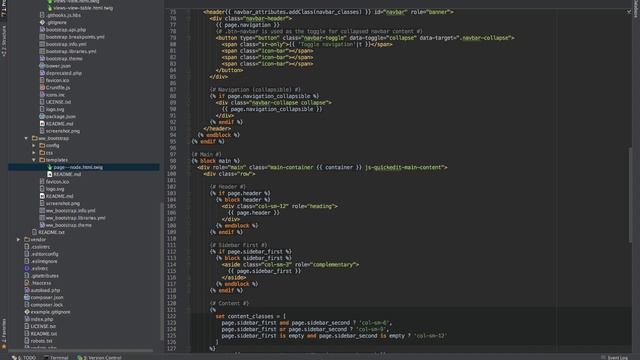Click the package.json file icon
640x360 pixels.
point(42,116)
